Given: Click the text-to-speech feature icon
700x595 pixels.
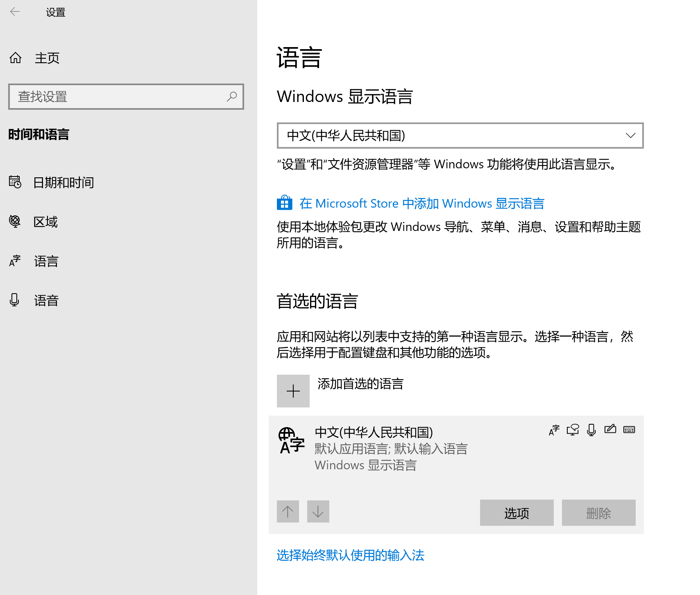Looking at the screenshot, I should tap(573, 430).
